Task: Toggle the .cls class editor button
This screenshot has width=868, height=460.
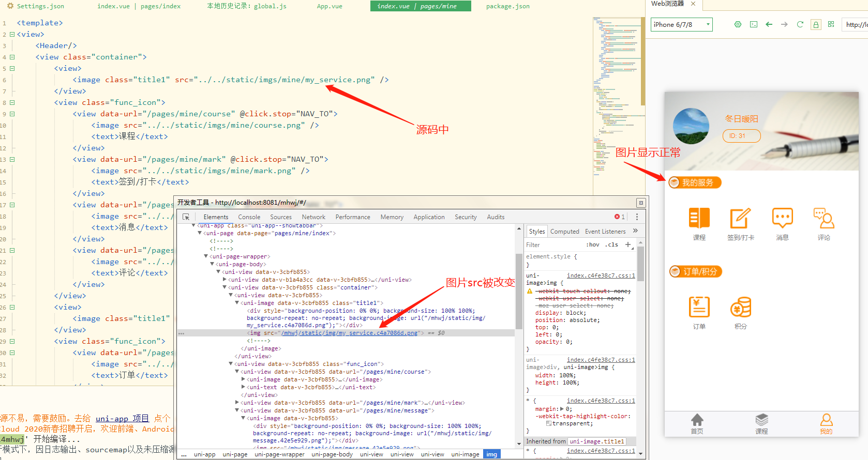Action: (x=613, y=245)
